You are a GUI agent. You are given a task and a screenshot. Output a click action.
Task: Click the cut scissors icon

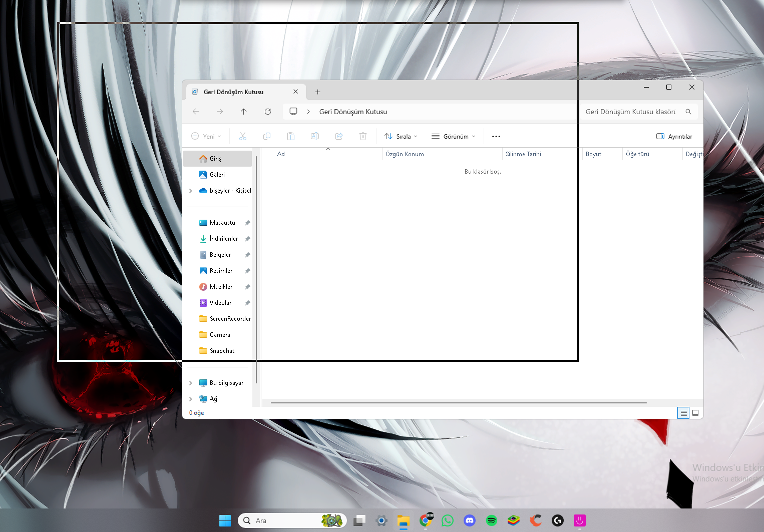[x=243, y=136]
